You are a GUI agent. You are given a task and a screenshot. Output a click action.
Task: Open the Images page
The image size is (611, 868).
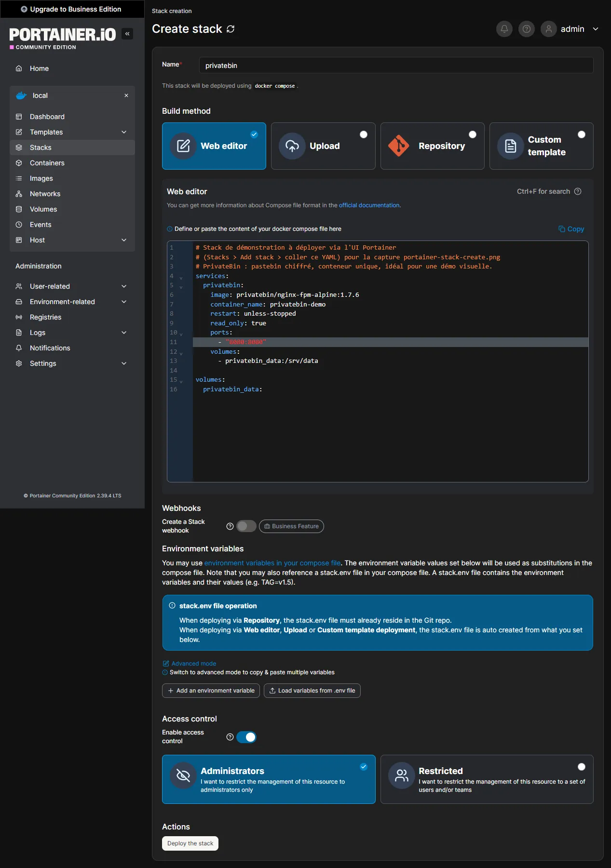click(x=72, y=178)
